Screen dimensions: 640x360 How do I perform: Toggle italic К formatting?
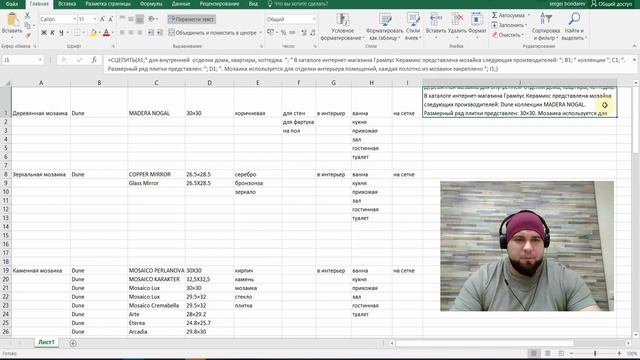[52, 33]
